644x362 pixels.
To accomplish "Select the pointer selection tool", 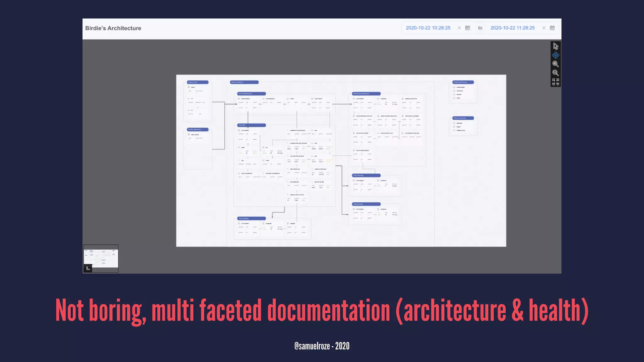I will point(556,47).
